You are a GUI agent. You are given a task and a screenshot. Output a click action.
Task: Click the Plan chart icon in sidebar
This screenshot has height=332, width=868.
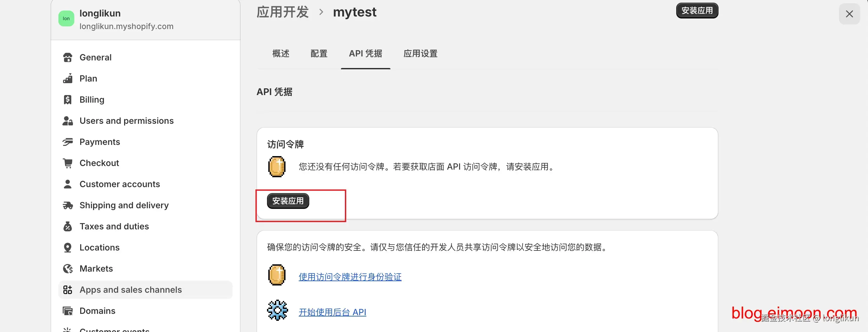click(67, 78)
